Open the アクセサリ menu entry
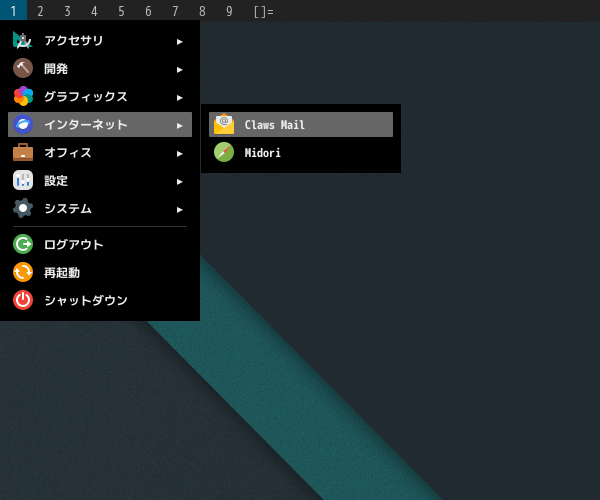 pyautogui.click(x=100, y=40)
